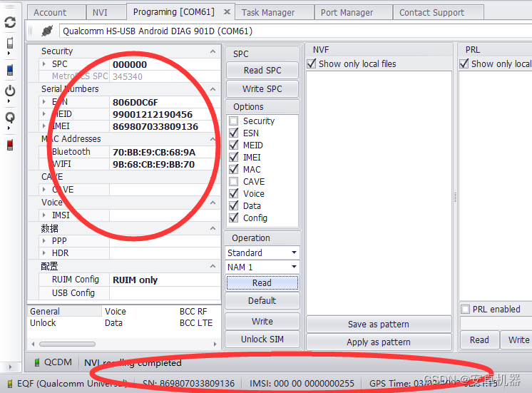Image resolution: width=532 pixels, height=393 pixels.
Task: Switch to the Account tab
Action: (x=56, y=13)
